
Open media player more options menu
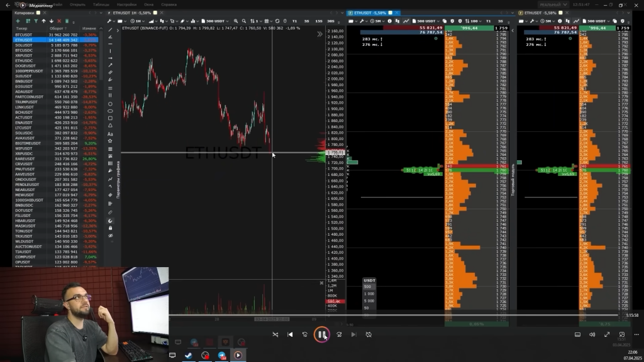[636, 334]
